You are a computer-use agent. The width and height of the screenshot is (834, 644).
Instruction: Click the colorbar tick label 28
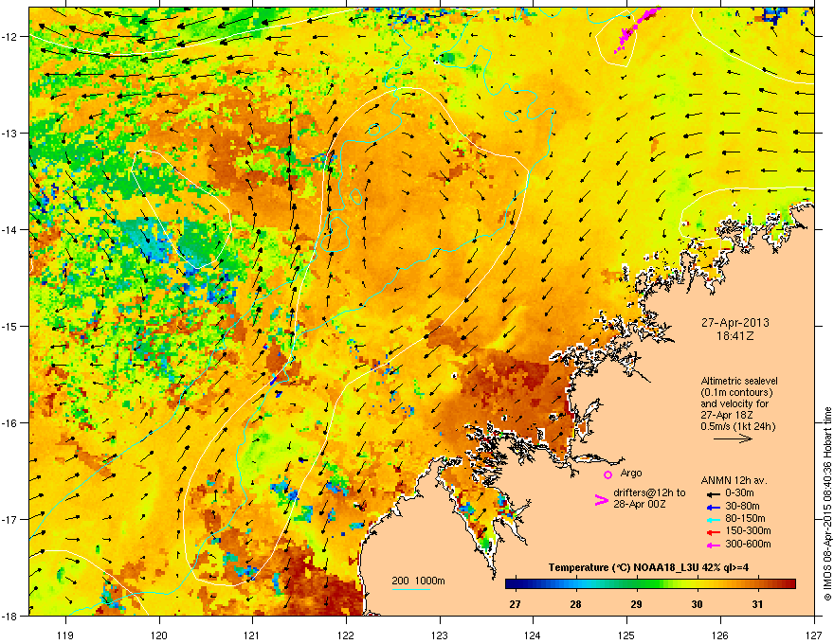[x=575, y=604]
